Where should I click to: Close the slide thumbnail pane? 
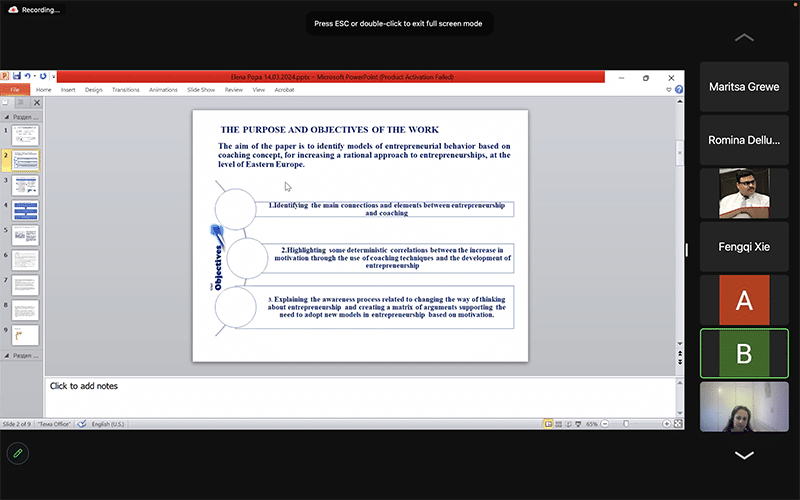point(37,102)
